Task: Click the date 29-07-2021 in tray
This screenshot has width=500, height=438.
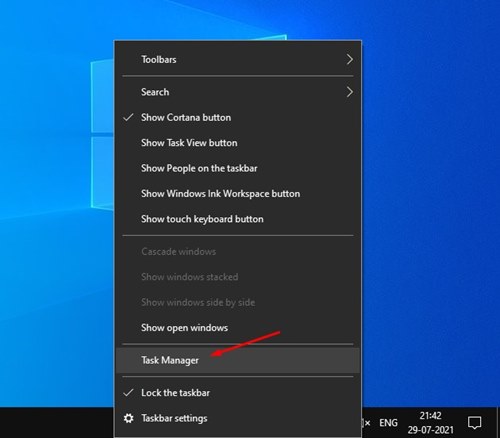Action: click(431, 429)
